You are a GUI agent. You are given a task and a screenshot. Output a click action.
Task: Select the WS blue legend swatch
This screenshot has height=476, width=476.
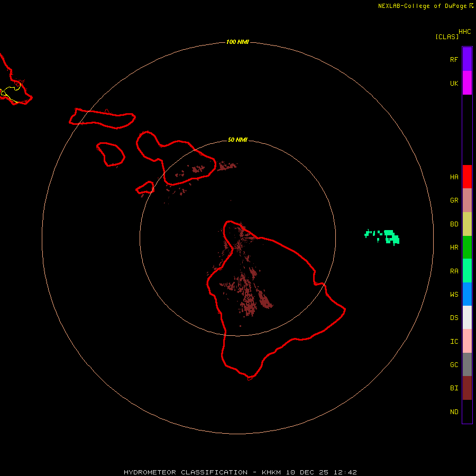[x=467, y=294]
